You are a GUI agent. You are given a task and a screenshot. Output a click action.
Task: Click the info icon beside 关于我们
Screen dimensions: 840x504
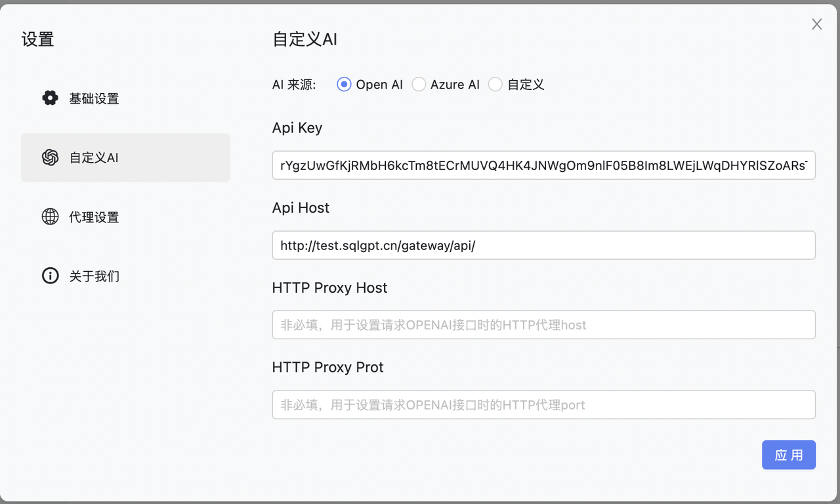tap(50, 276)
